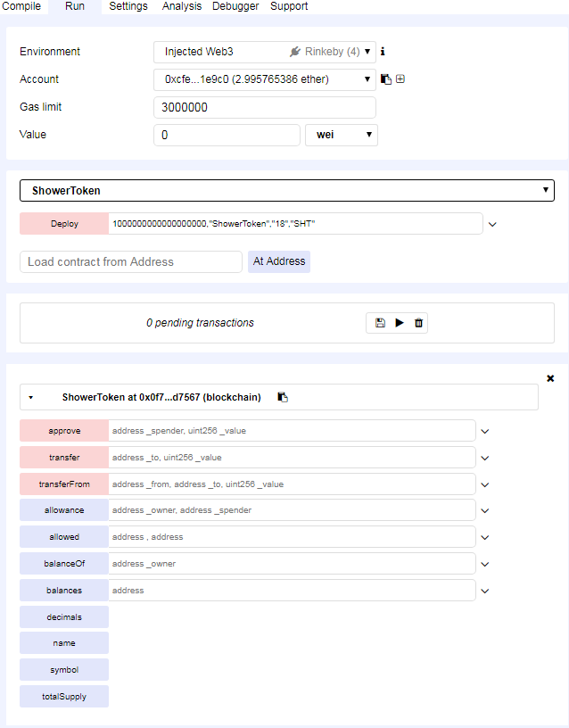569x728 pixels.
Task: Call the allowed function
Action: click(64, 537)
